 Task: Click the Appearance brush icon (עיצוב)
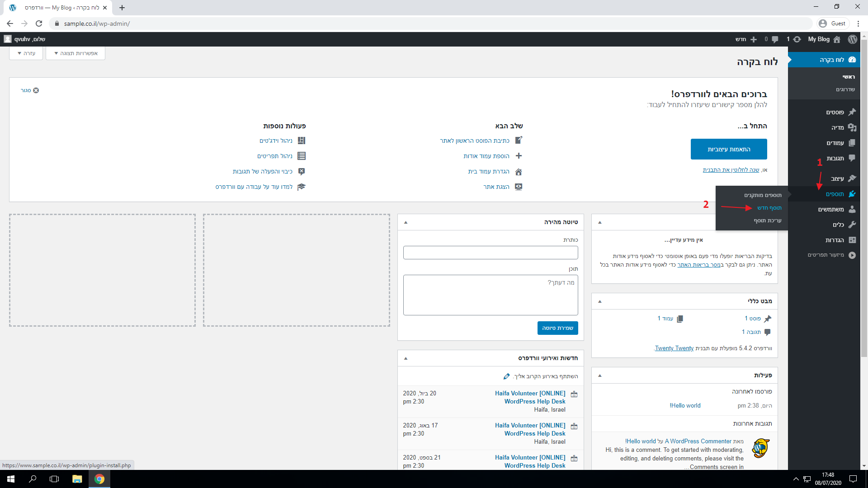click(852, 178)
